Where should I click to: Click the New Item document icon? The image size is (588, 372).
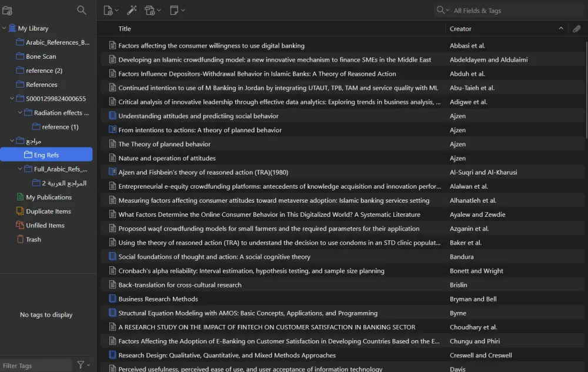tap(109, 10)
